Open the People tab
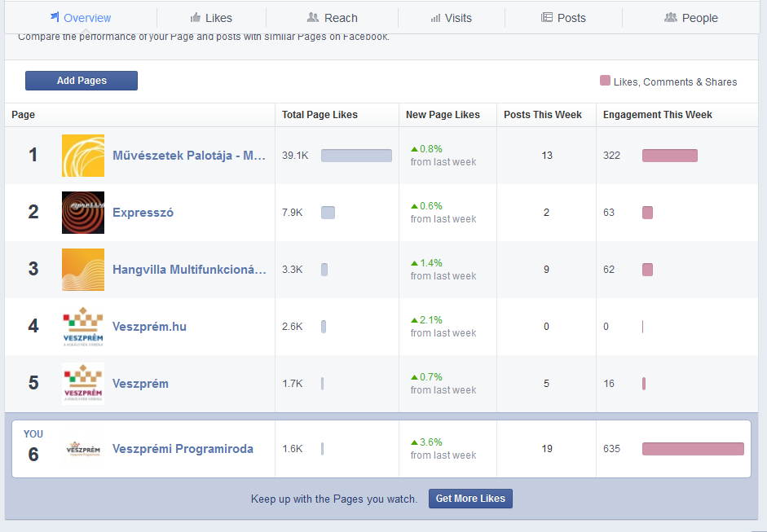 tap(691, 18)
